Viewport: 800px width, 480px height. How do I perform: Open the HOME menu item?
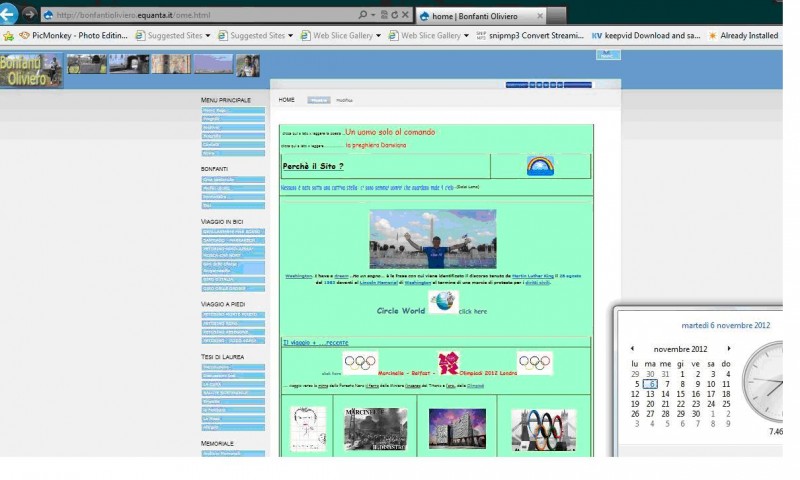(x=287, y=100)
